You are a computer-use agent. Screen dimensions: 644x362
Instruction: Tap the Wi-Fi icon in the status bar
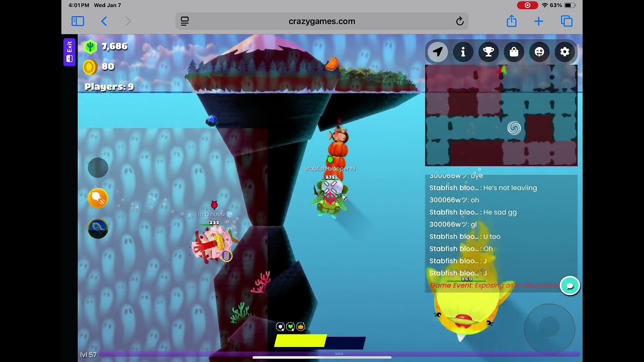(x=544, y=5)
